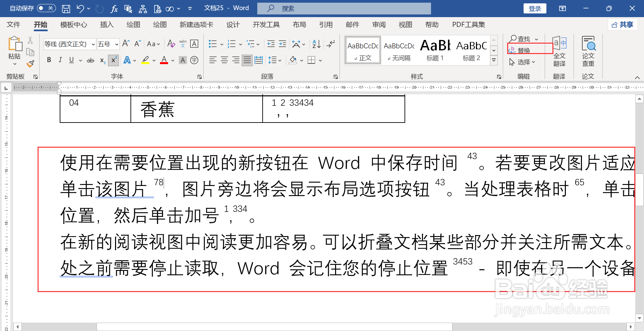The image size is (644, 331).
Task: Click the vertical scrollbar down arrow
Action: [639, 318]
